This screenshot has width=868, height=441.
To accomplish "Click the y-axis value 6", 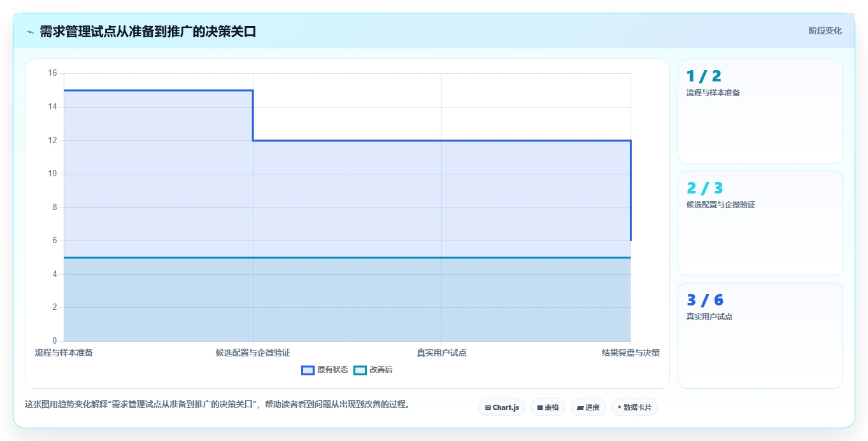I will click(54, 241).
